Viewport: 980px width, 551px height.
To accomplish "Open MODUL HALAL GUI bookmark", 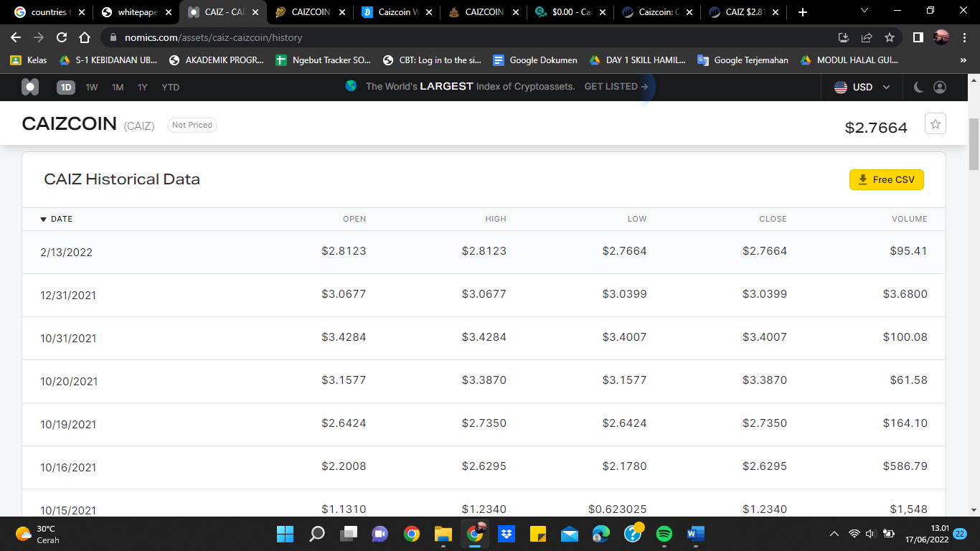I will 849,60.
